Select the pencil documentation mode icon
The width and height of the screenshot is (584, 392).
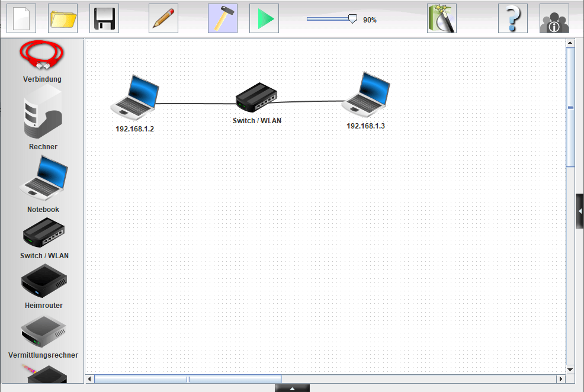(163, 18)
